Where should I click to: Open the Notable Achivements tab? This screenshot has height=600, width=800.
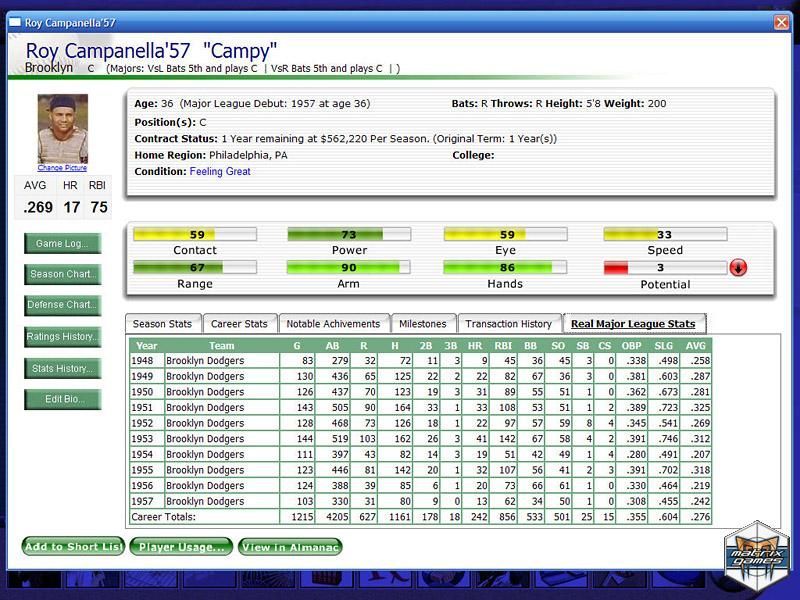pyautogui.click(x=333, y=324)
